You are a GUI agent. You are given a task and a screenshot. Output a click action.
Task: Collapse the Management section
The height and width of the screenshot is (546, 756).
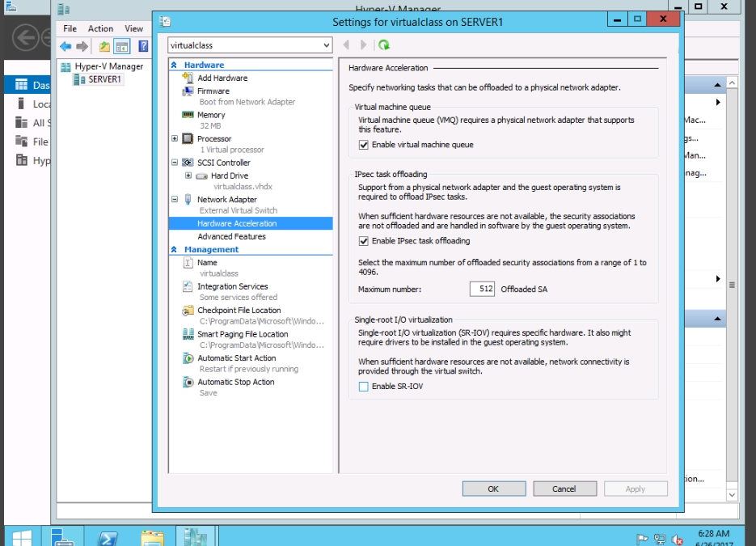point(174,249)
